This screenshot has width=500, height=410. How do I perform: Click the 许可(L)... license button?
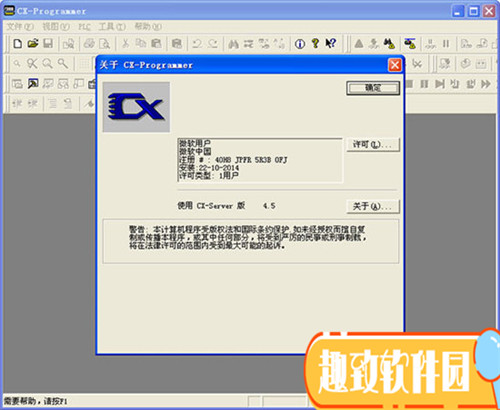tap(373, 145)
